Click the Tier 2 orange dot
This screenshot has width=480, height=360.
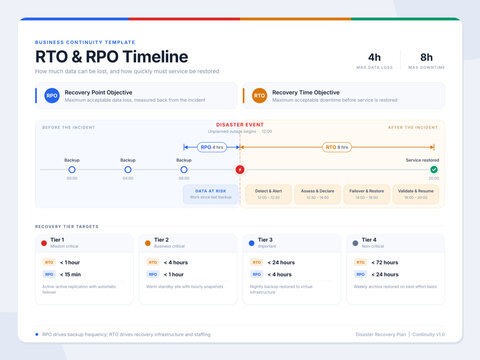click(x=148, y=243)
